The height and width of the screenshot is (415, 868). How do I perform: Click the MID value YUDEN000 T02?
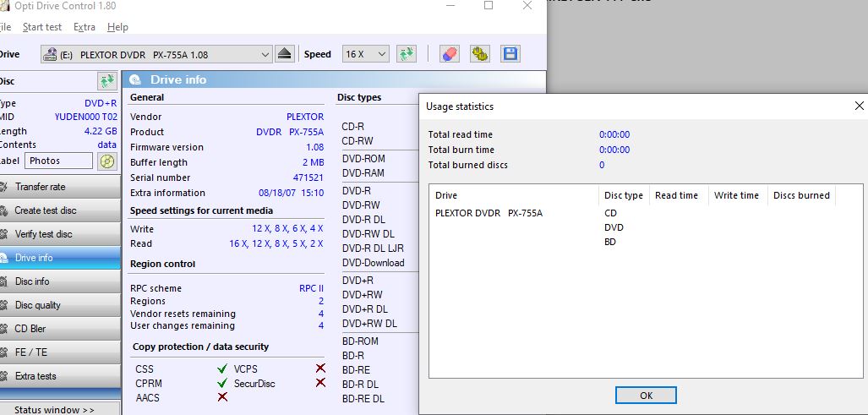tap(86, 117)
